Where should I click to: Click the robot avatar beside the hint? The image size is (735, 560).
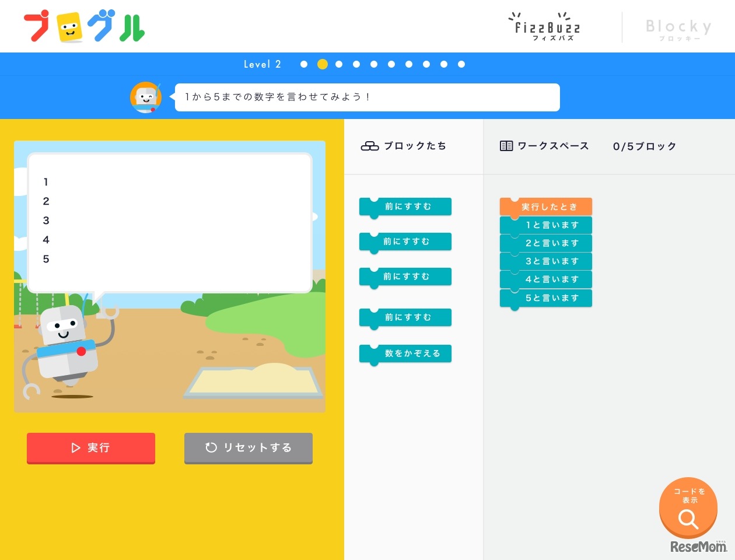145,97
